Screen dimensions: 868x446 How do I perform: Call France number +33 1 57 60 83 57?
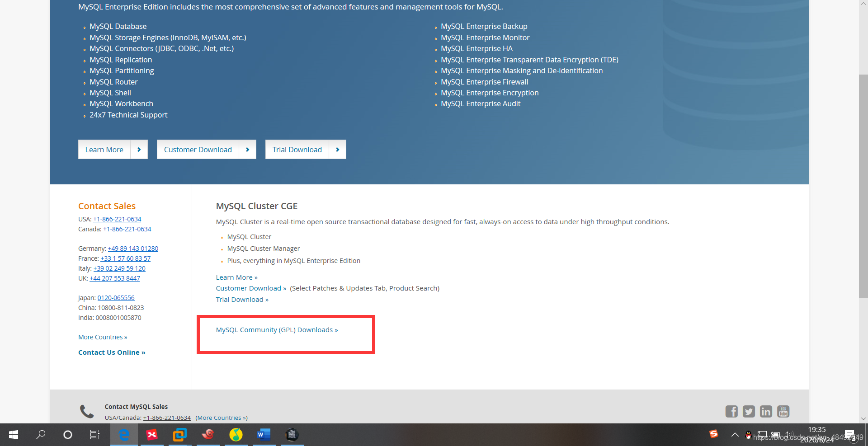125,258
